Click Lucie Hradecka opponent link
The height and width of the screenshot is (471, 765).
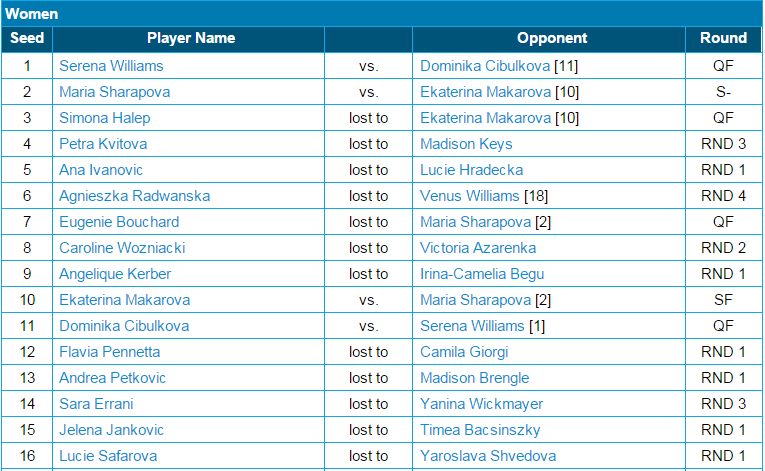(x=472, y=170)
